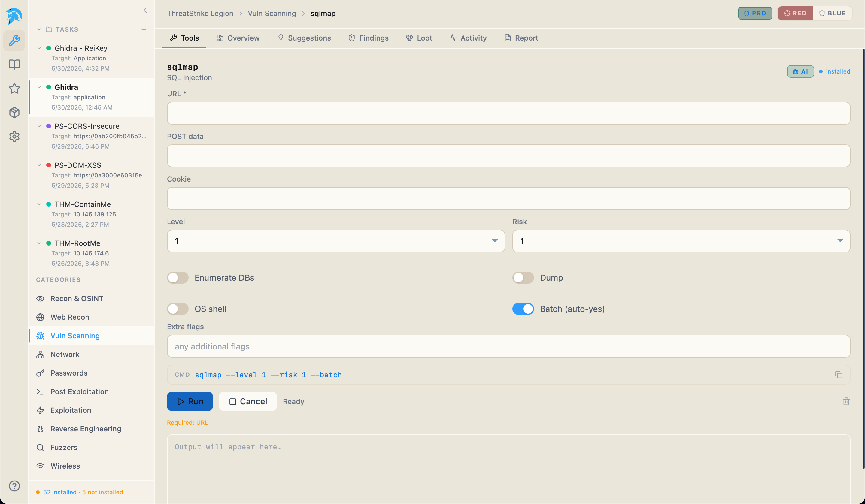Focus the URL input field
Image resolution: width=865 pixels, height=504 pixels.
tap(508, 113)
